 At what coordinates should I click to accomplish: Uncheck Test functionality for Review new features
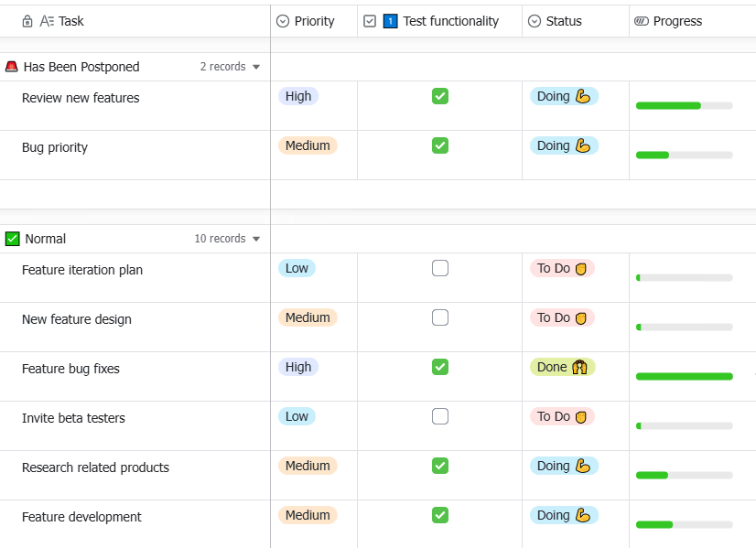click(440, 96)
